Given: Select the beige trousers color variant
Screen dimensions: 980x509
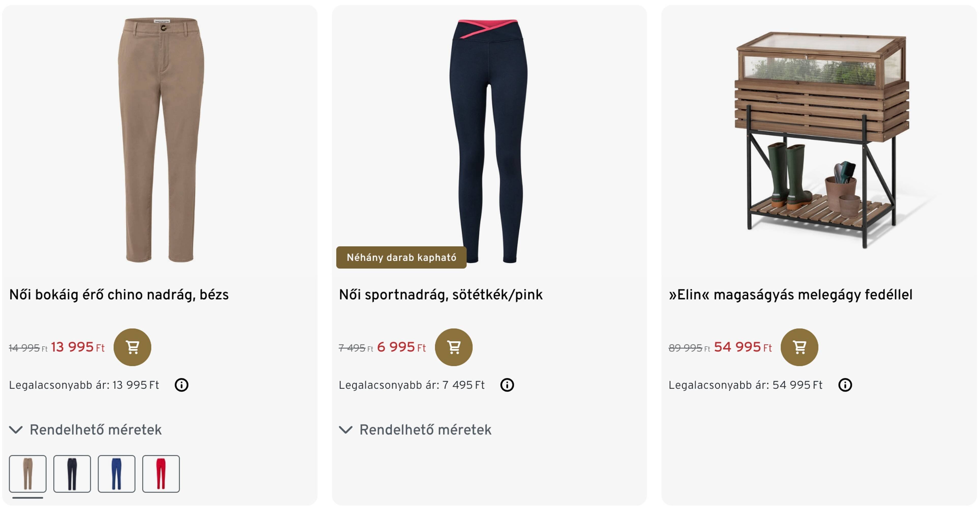Looking at the screenshot, I should point(28,474).
